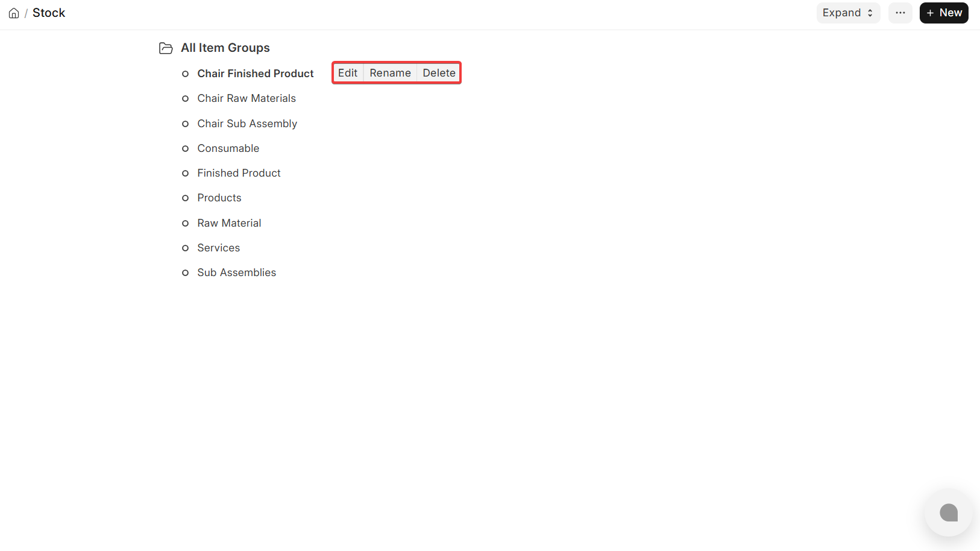This screenshot has height=551, width=980.
Task: Select the Finished Product item group
Action: point(239,173)
